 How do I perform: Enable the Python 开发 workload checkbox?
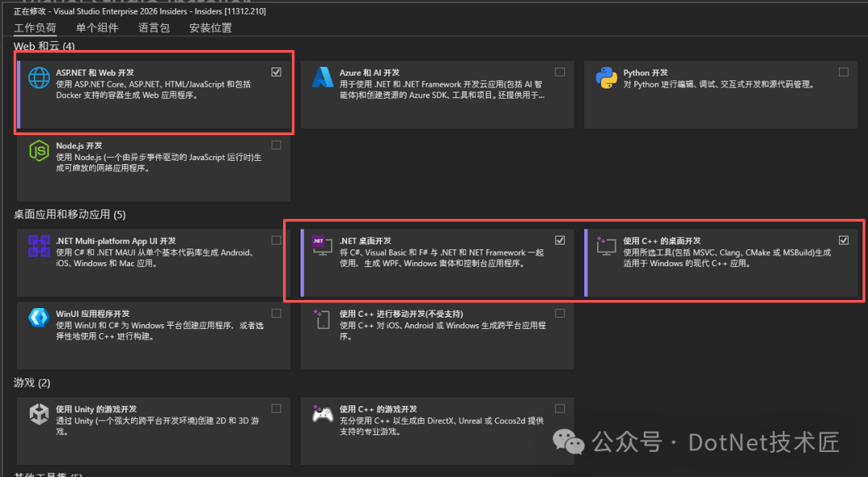point(844,72)
